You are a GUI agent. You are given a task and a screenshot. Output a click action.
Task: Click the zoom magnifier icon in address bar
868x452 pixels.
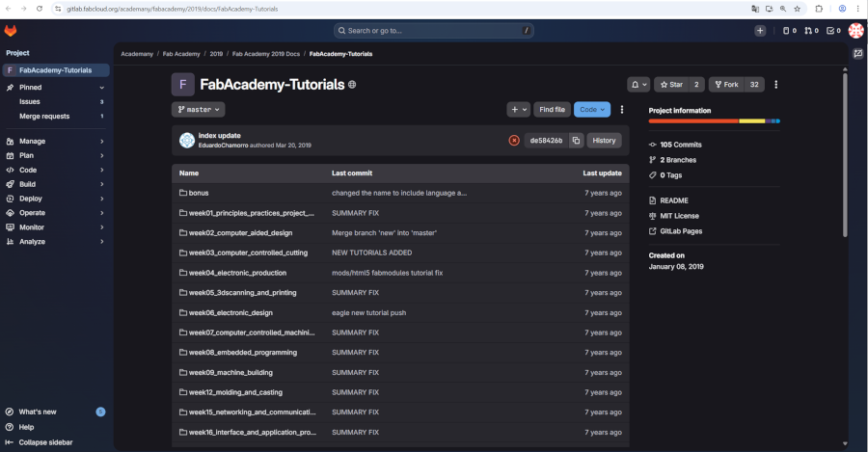tap(783, 9)
